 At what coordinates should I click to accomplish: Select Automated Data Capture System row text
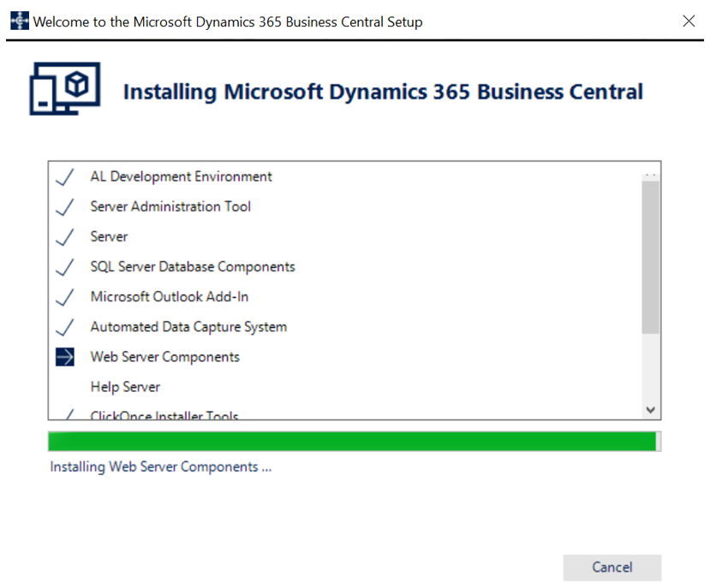point(188,327)
